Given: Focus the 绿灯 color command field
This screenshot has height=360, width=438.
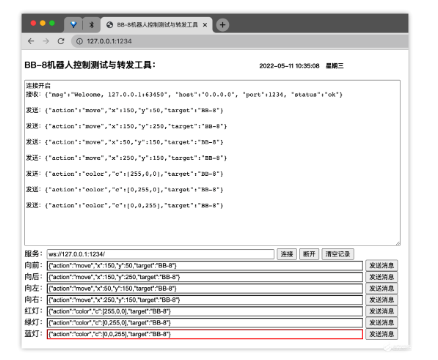Looking at the screenshot, I should point(205,323).
